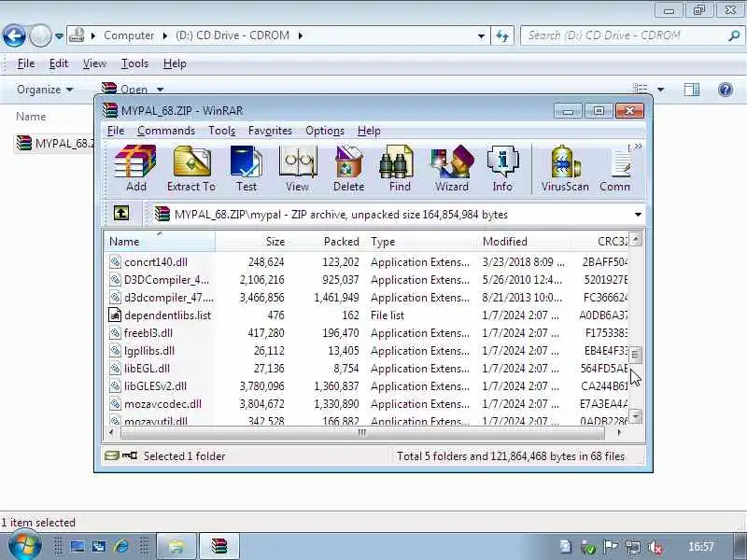Click the muted volume tray icon
This screenshot has width=747, height=560.
pos(656,547)
